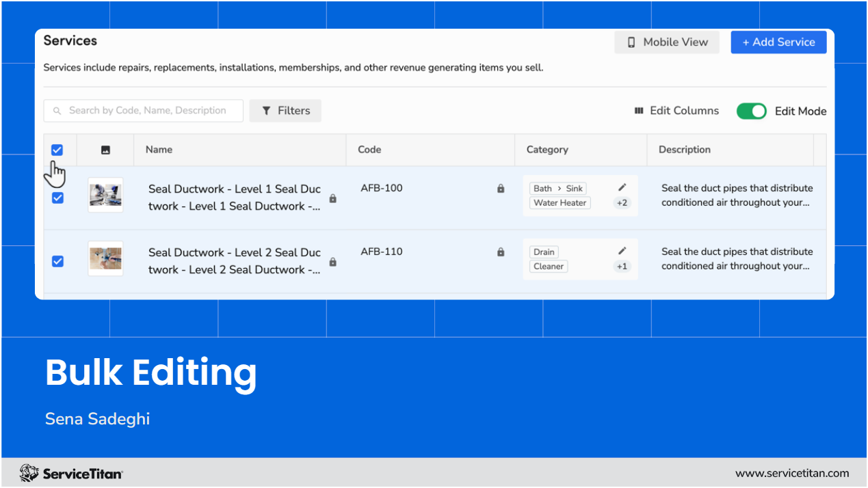The height and width of the screenshot is (488, 868).
Task: Click the lock icon beside Seal Ductwork Level 2 name
Action: pyautogui.click(x=333, y=262)
